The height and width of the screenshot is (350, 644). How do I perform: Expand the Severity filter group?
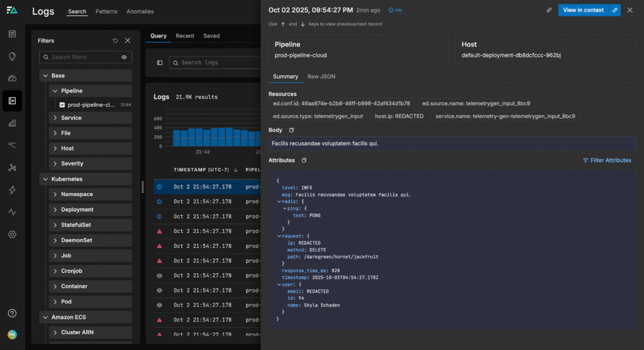[x=55, y=164]
